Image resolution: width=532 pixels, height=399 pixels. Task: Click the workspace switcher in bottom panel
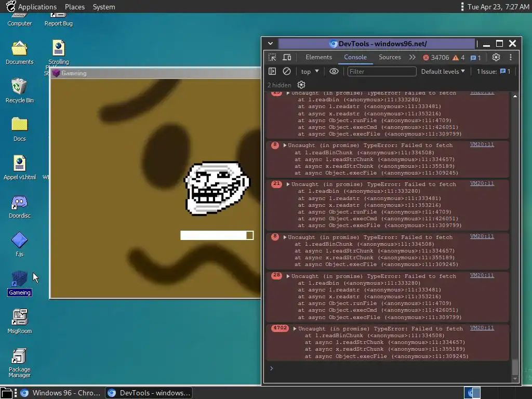tap(472, 393)
